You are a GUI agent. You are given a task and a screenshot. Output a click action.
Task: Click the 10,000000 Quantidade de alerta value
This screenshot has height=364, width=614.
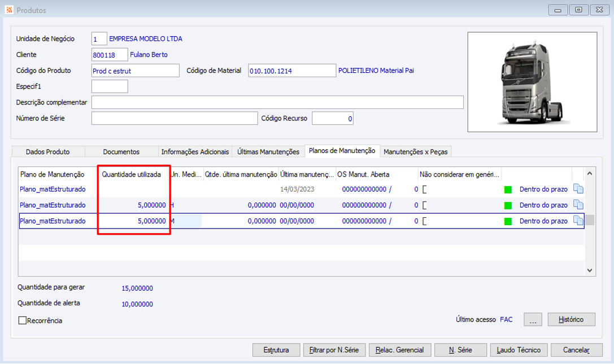pyautogui.click(x=137, y=304)
